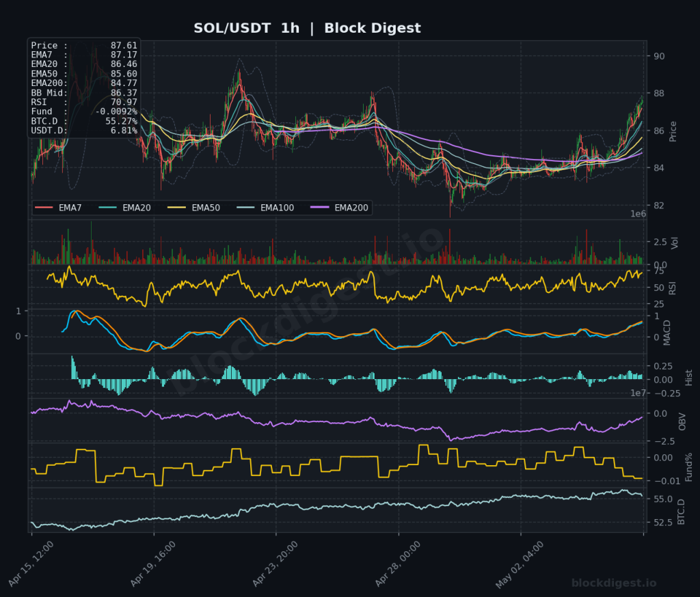700x597 pixels.
Task: Click the 1e6 volume scale label
Action: pyautogui.click(x=638, y=214)
